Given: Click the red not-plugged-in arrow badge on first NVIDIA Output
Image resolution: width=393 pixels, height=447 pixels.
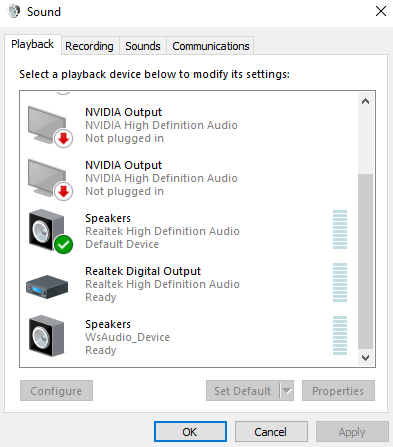Looking at the screenshot, I should click(x=64, y=138).
